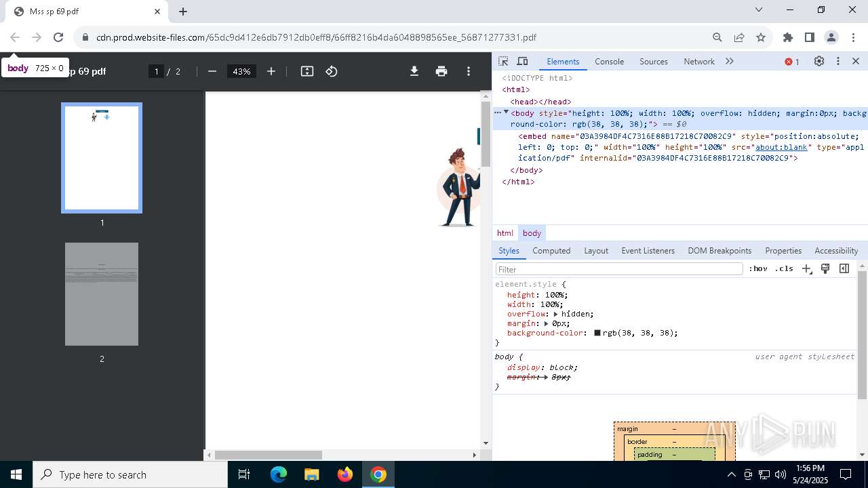Click the 43% zoom field
868x488 pixels.
tap(241, 71)
